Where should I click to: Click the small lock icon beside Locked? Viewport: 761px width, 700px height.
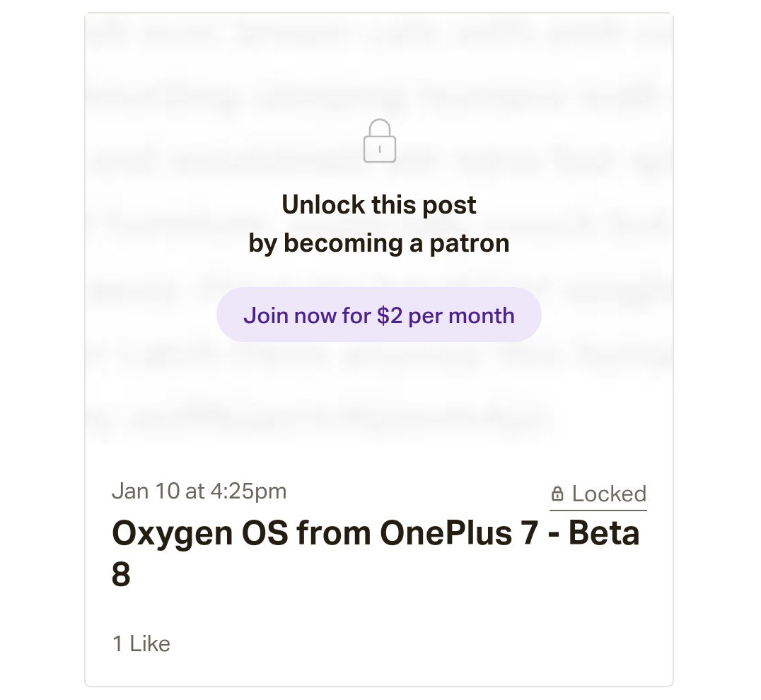(557, 494)
